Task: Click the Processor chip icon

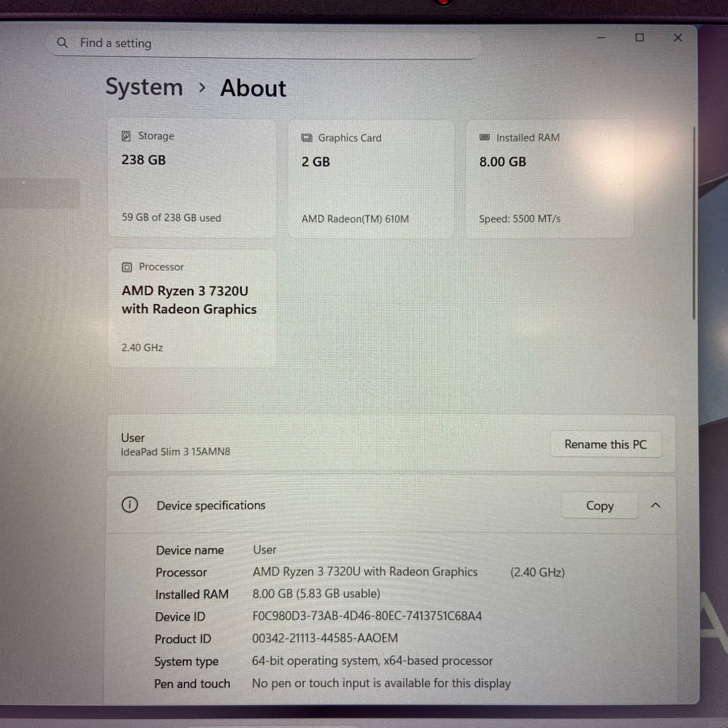Action: pos(127,267)
